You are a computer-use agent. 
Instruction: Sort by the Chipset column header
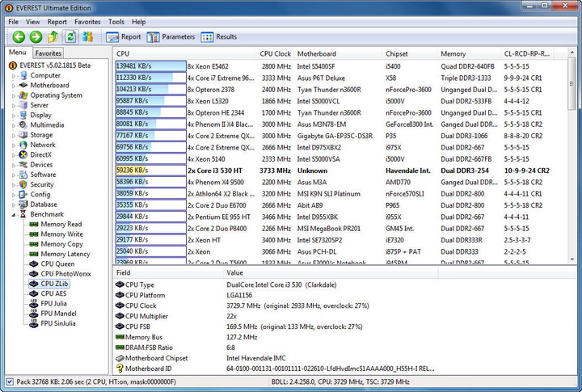(410, 54)
